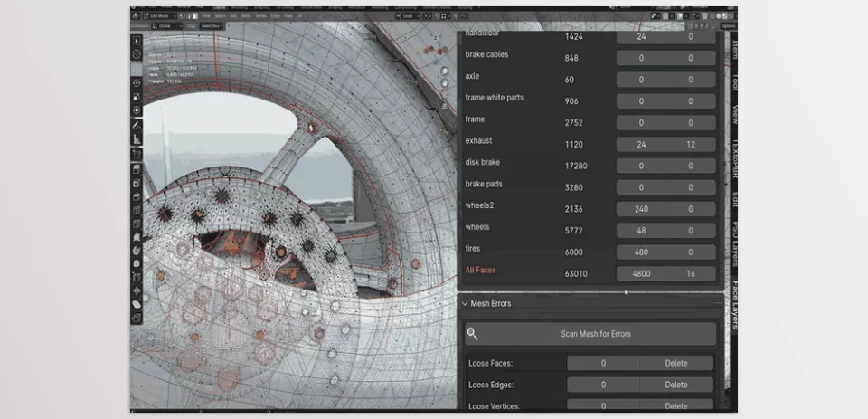Select the Rip Region tool

tap(137, 319)
